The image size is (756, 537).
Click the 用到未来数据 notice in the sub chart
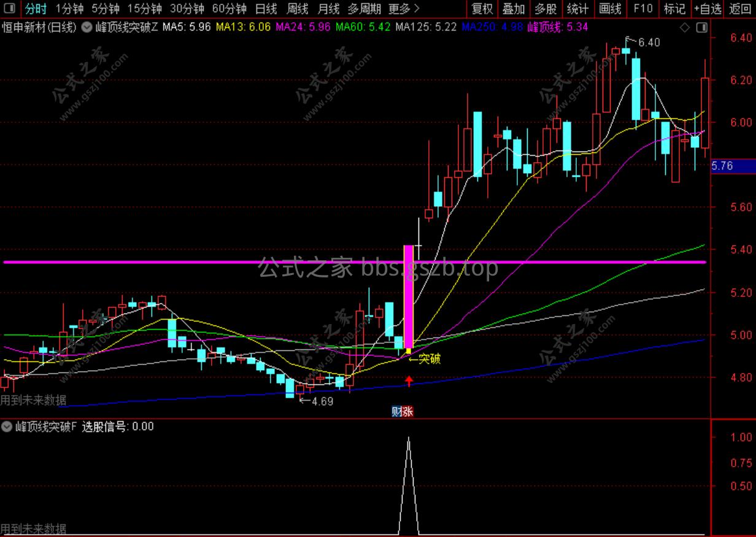33,529
